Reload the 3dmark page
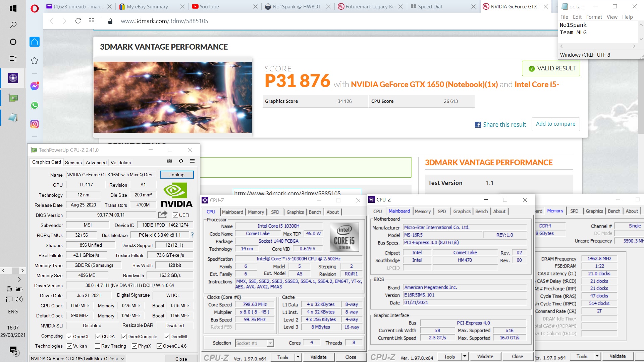644x362 pixels. click(78, 21)
